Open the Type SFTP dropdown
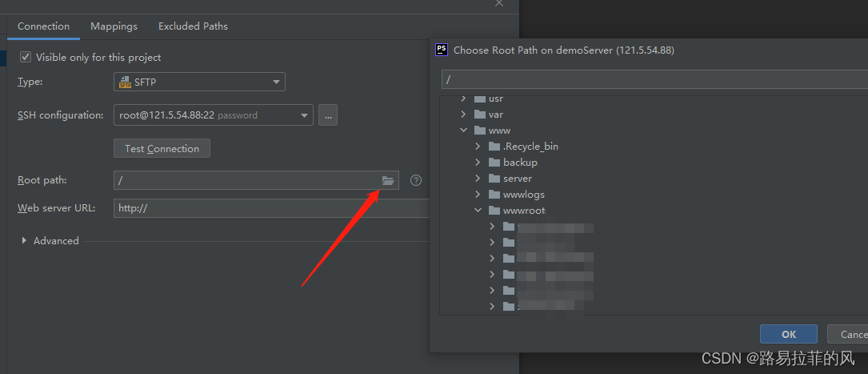868x374 pixels. pyautogui.click(x=199, y=82)
